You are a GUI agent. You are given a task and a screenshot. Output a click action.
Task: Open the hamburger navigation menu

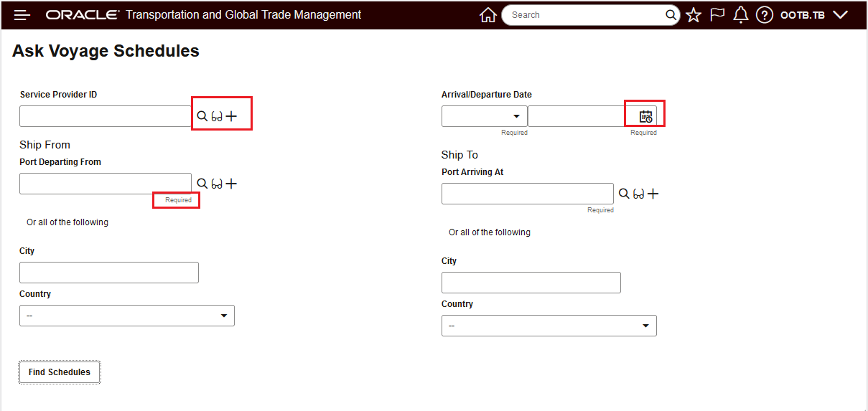(22, 15)
